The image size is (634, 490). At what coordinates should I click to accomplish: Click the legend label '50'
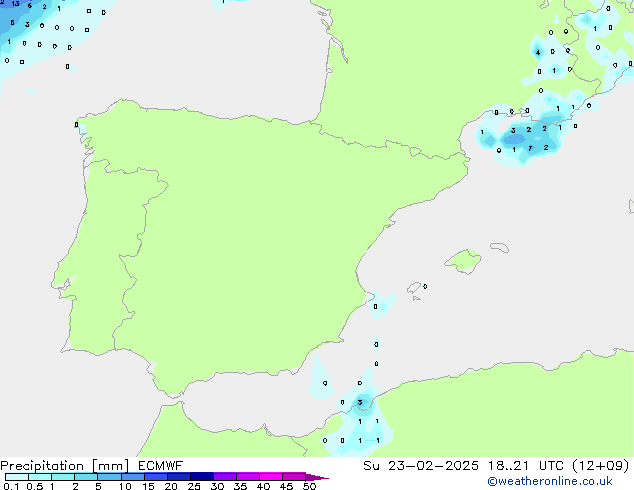(x=309, y=486)
